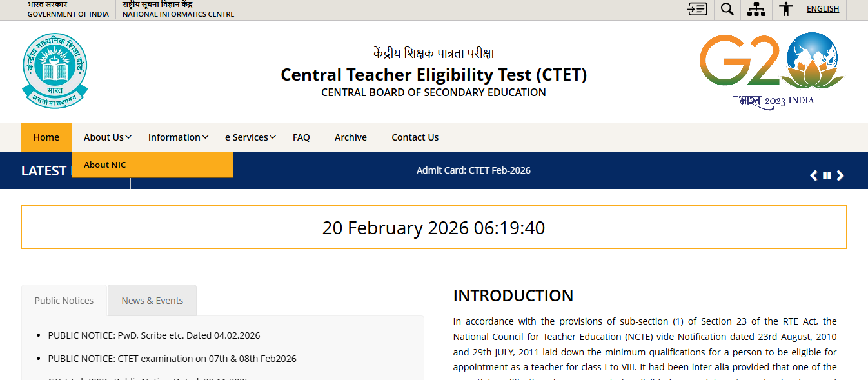Select the Public Notices tab
Image resolution: width=868 pixels, height=380 pixels.
(x=64, y=300)
